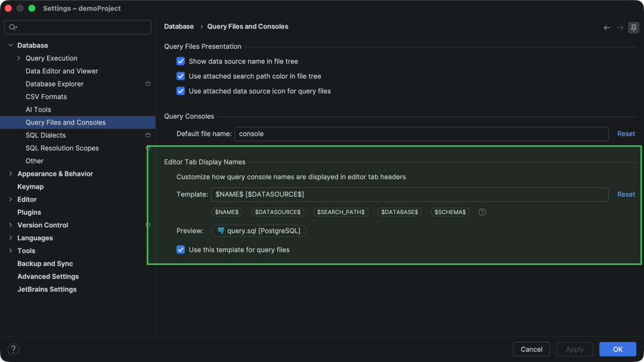This screenshot has height=362, width=644.
Task: Focus the settings search field
Action: pyautogui.click(x=78, y=27)
